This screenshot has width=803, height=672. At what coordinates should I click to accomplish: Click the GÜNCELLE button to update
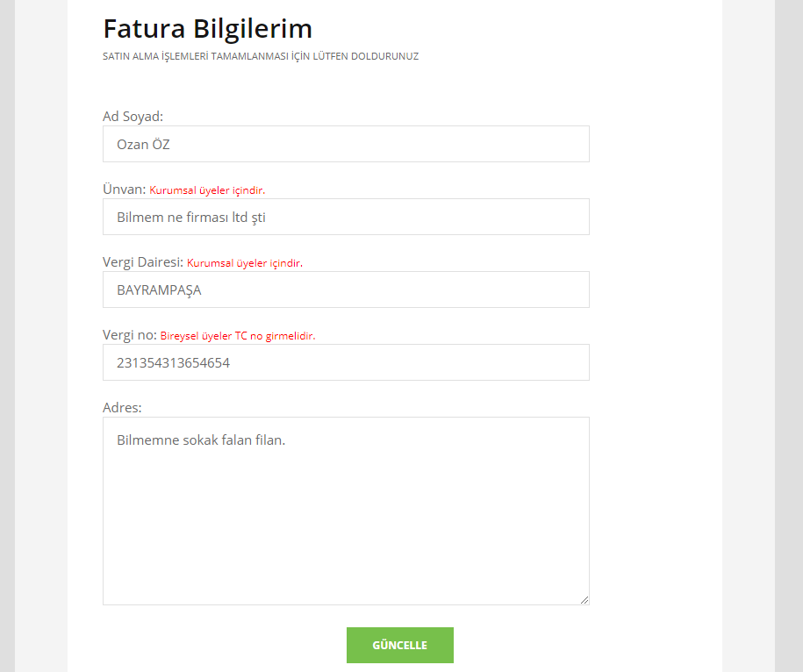click(399, 645)
